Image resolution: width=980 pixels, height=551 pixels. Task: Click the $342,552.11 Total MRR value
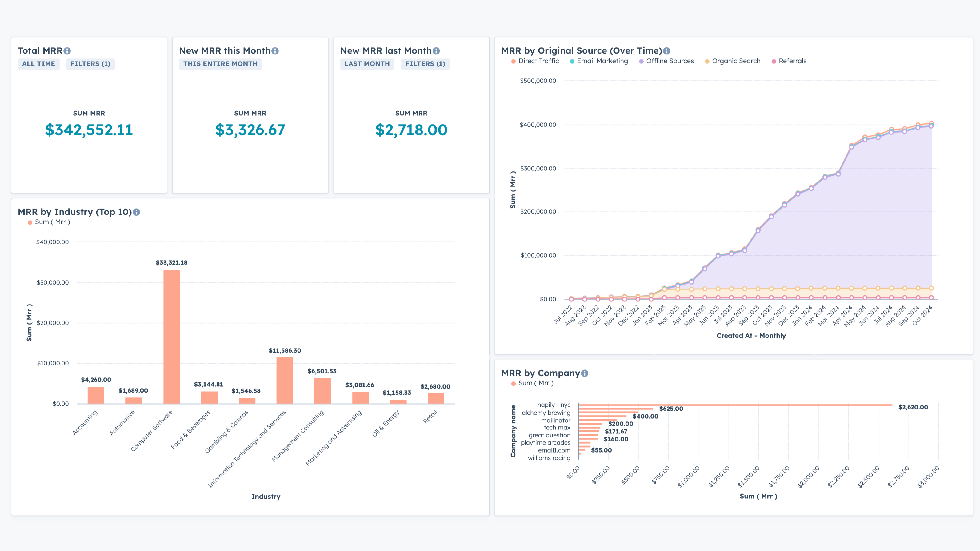pos(89,130)
